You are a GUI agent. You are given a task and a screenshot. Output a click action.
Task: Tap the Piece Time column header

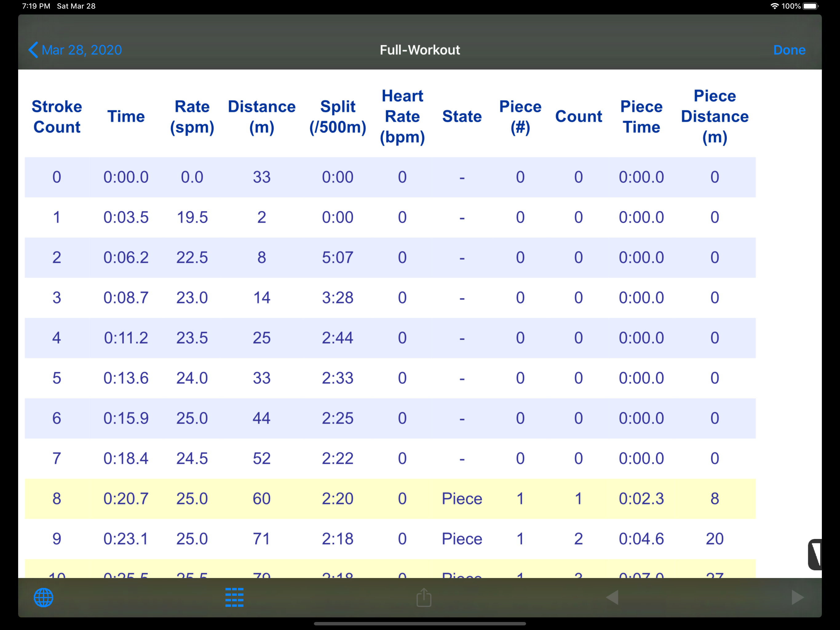[641, 117]
